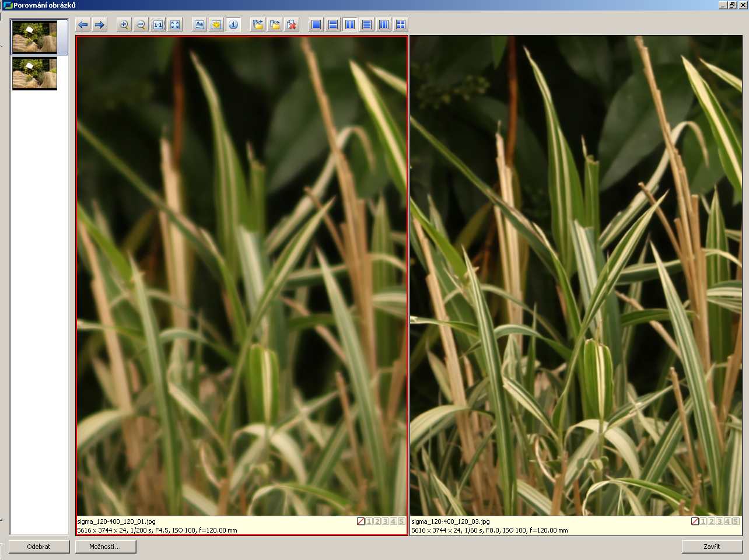Select the second thumbnail in the sidebar

[x=35, y=73]
